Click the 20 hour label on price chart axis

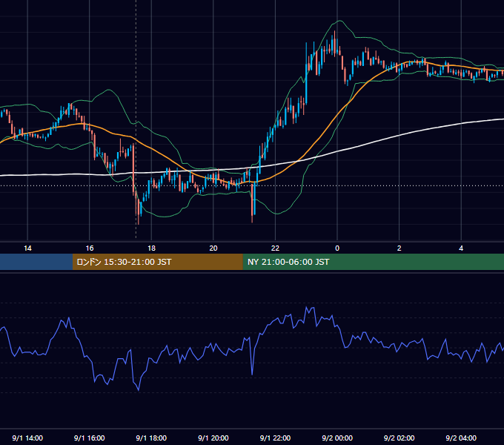click(213, 248)
